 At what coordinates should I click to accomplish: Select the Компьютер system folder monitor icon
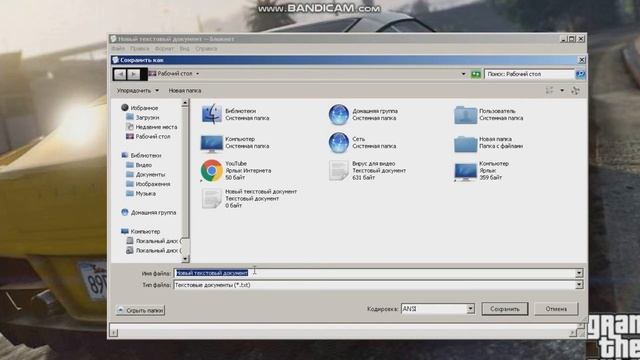(x=211, y=143)
